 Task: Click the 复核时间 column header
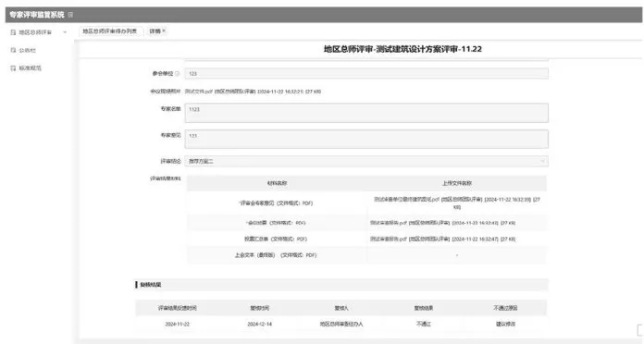[x=260, y=308]
